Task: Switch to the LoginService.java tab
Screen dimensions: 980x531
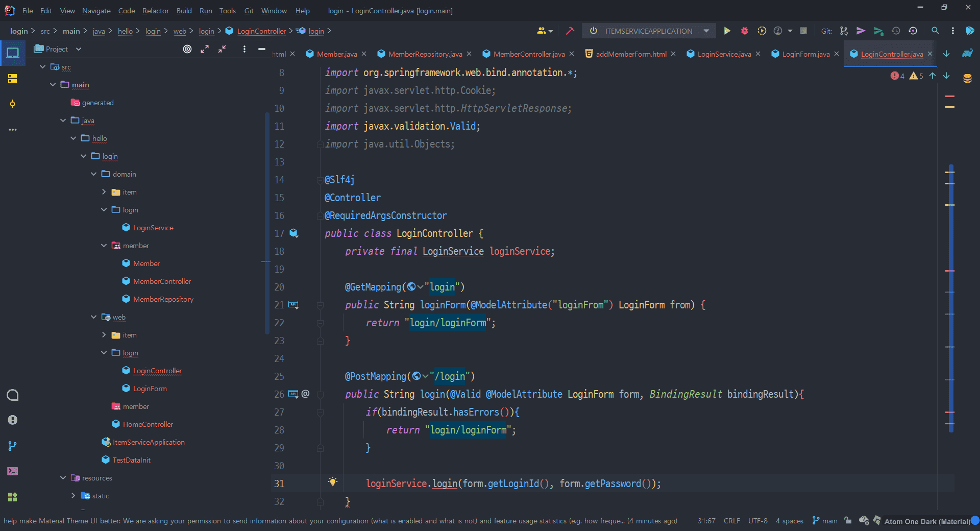Action: pos(723,54)
